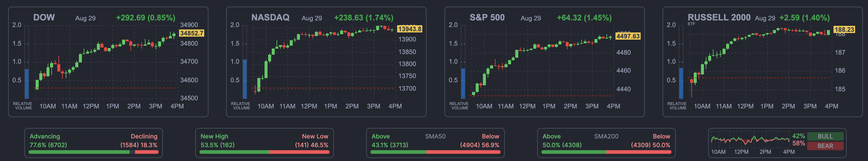Click the SMA200 label
868x161 pixels.
click(606, 136)
